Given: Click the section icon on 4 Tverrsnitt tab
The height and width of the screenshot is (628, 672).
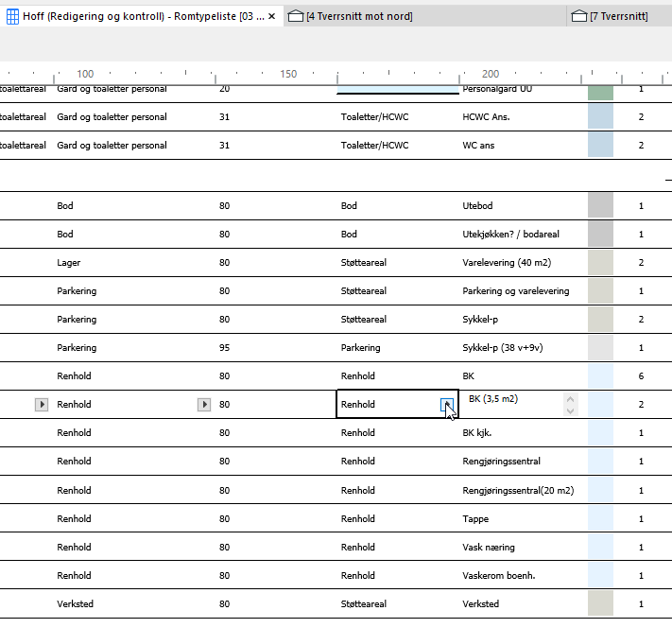Looking at the screenshot, I should (295, 16).
